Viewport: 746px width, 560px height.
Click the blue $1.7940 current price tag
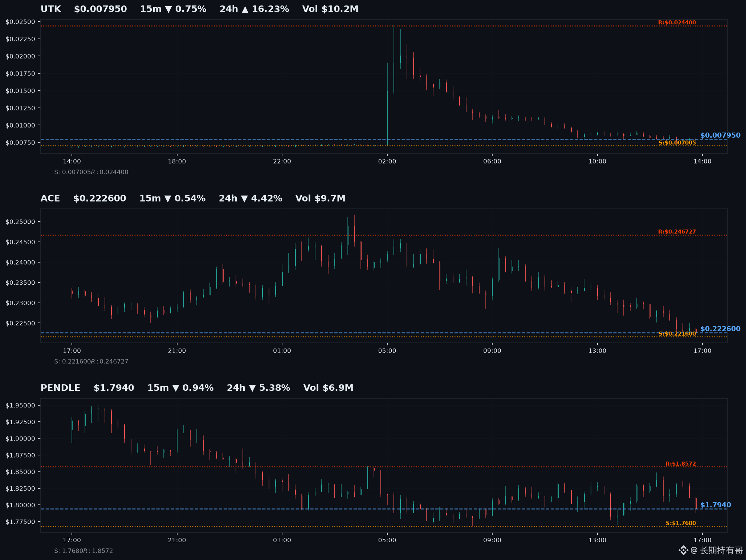click(716, 505)
